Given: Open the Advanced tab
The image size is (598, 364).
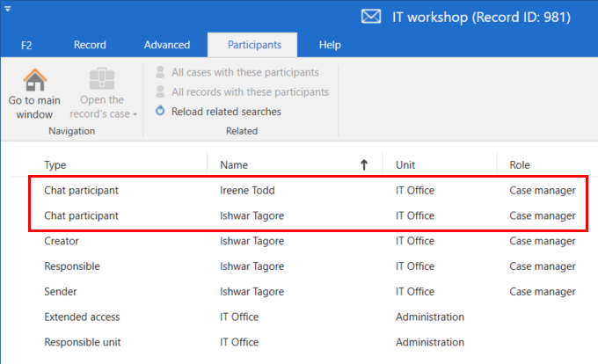Looking at the screenshot, I should pyautogui.click(x=167, y=45).
